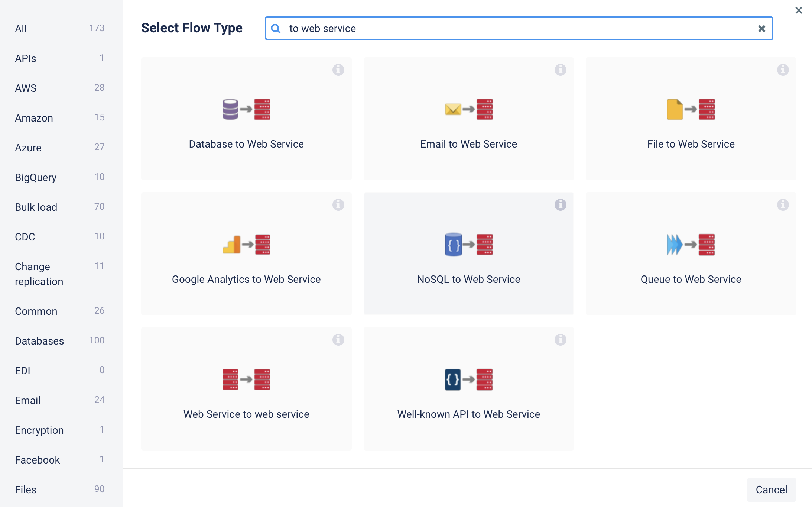The image size is (812, 507).
Task: Close the Select Flow Type dialog
Action: click(x=798, y=10)
